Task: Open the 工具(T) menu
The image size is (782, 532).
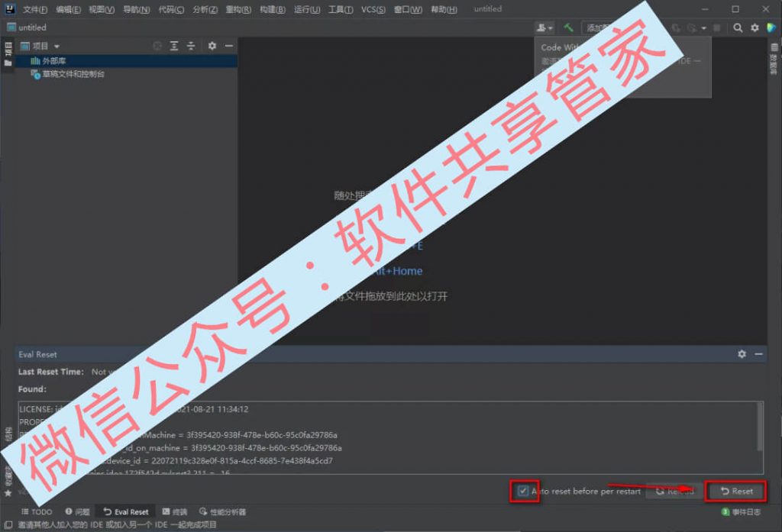Action: click(x=341, y=9)
